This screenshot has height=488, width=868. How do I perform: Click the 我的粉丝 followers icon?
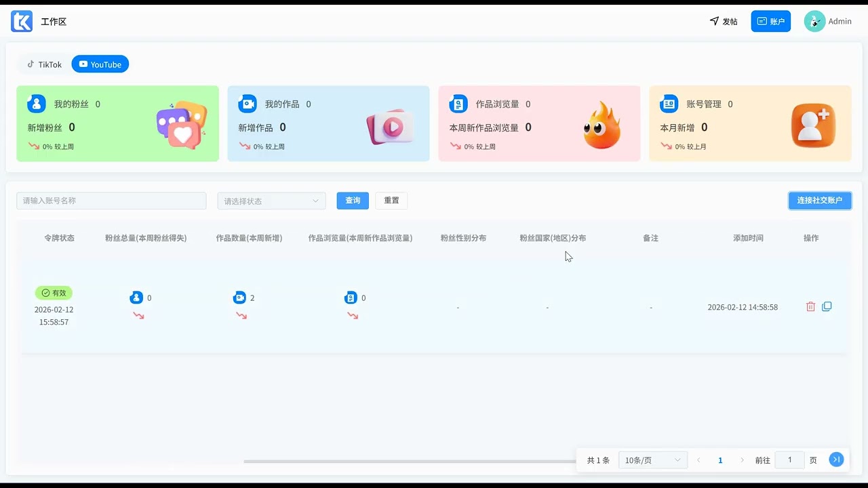(x=37, y=104)
